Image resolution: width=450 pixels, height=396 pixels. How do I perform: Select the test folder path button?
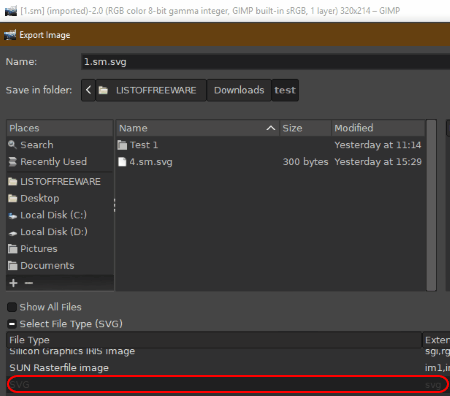coord(285,90)
